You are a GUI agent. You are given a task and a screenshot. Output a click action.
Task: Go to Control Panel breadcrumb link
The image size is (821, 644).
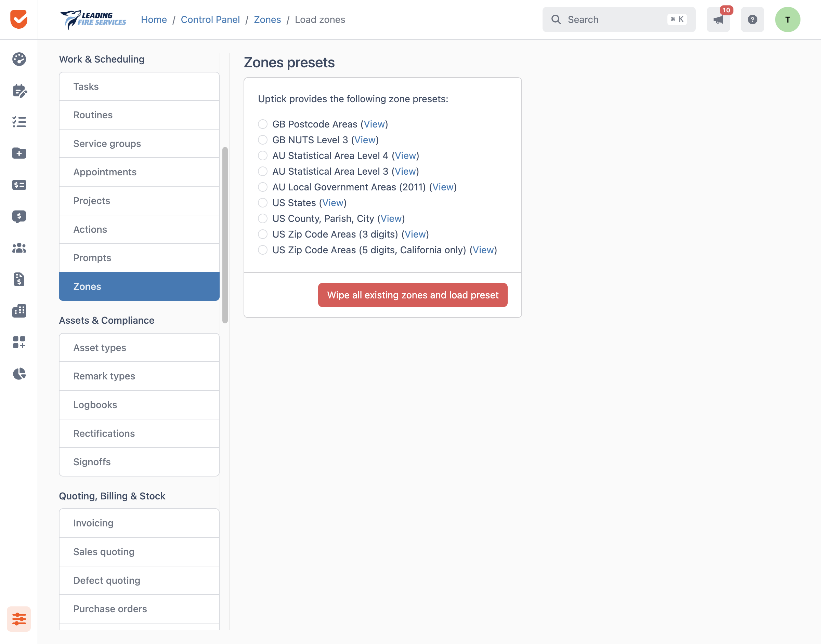210,19
